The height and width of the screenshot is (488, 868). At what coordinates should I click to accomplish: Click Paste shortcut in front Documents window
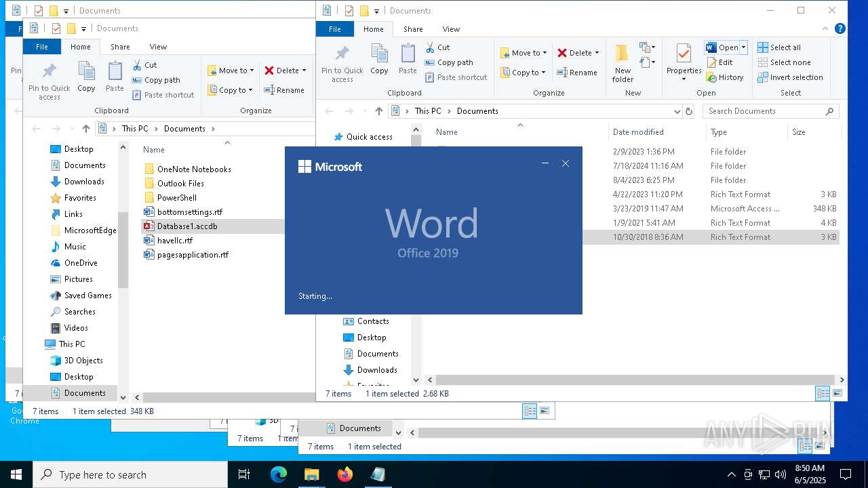pyautogui.click(x=456, y=77)
